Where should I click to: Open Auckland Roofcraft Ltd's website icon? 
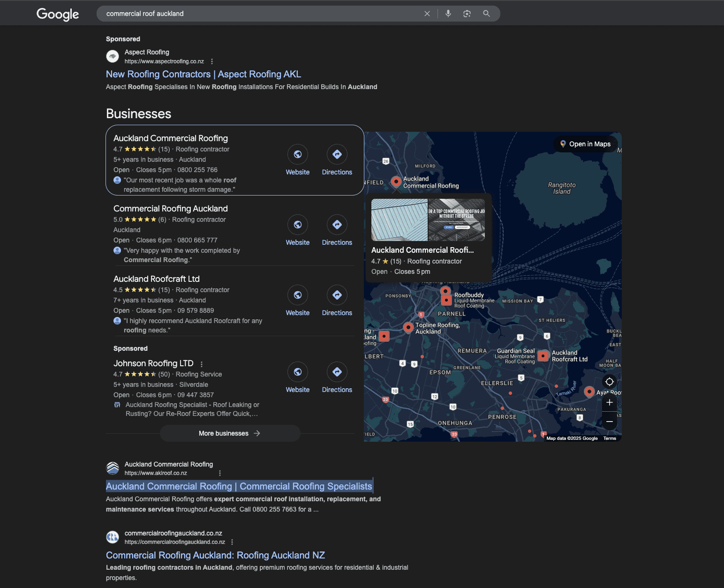click(x=297, y=295)
